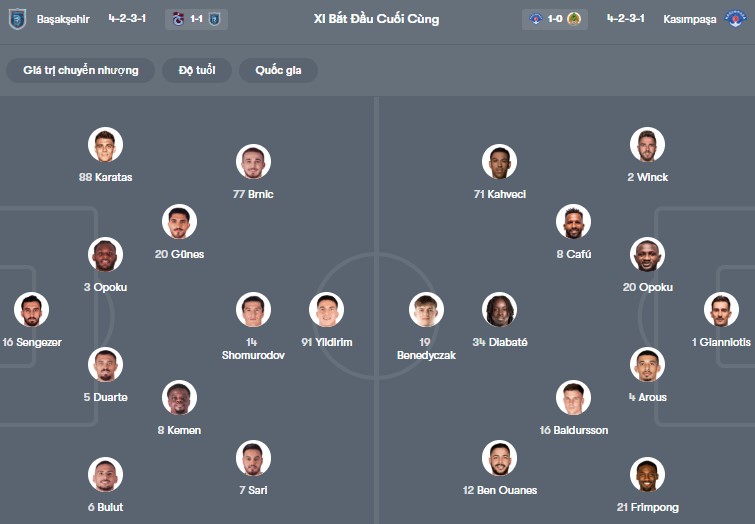Select Frimpong's player avatar
The image size is (755, 524).
pos(647,475)
